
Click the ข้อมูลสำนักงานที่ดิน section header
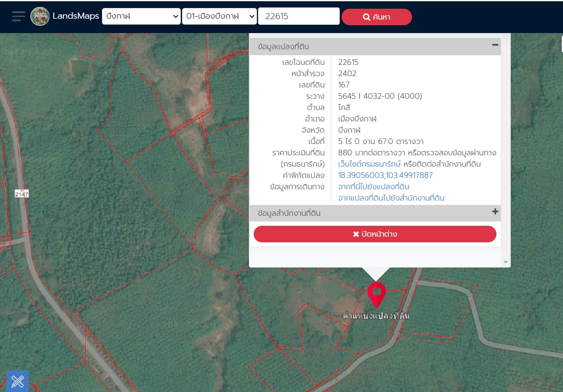click(x=375, y=213)
